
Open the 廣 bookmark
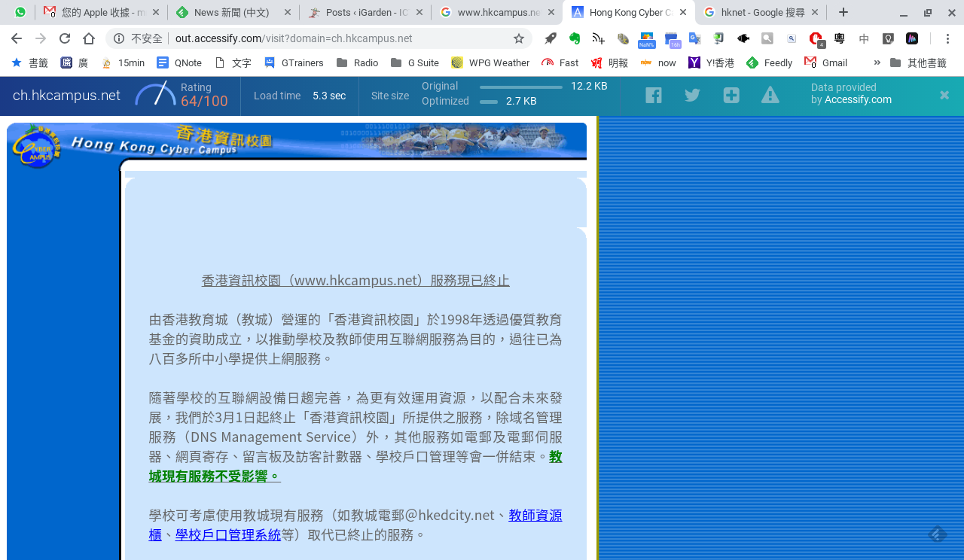coord(74,62)
